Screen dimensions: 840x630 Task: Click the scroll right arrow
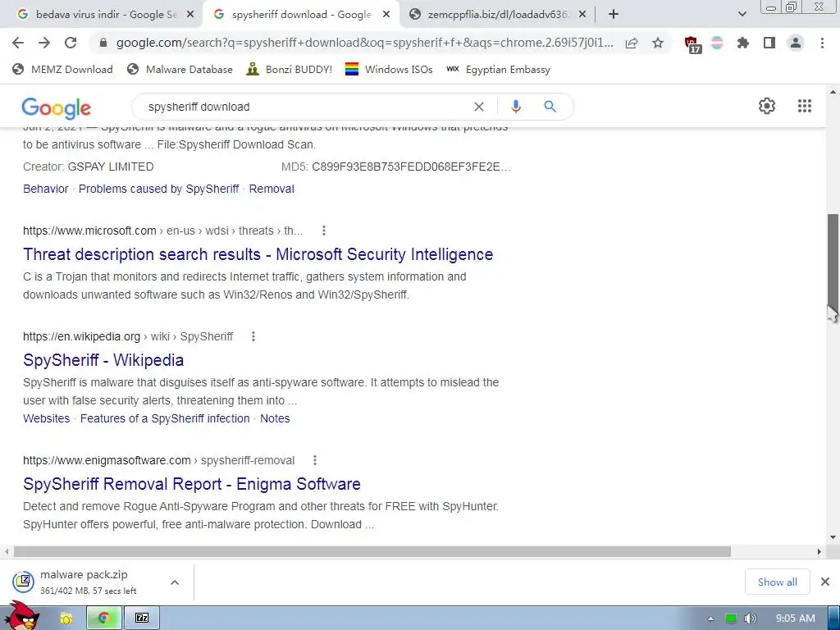click(x=819, y=551)
